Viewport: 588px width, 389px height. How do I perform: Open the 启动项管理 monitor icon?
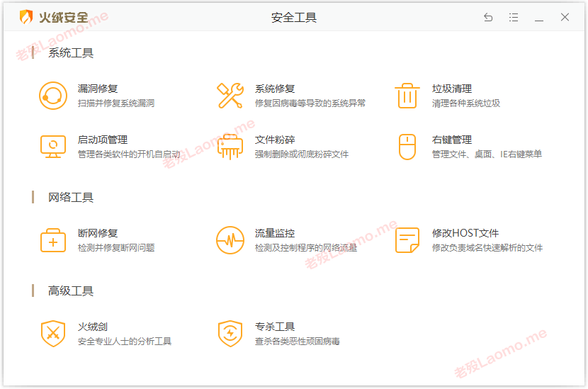click(53, 147)
